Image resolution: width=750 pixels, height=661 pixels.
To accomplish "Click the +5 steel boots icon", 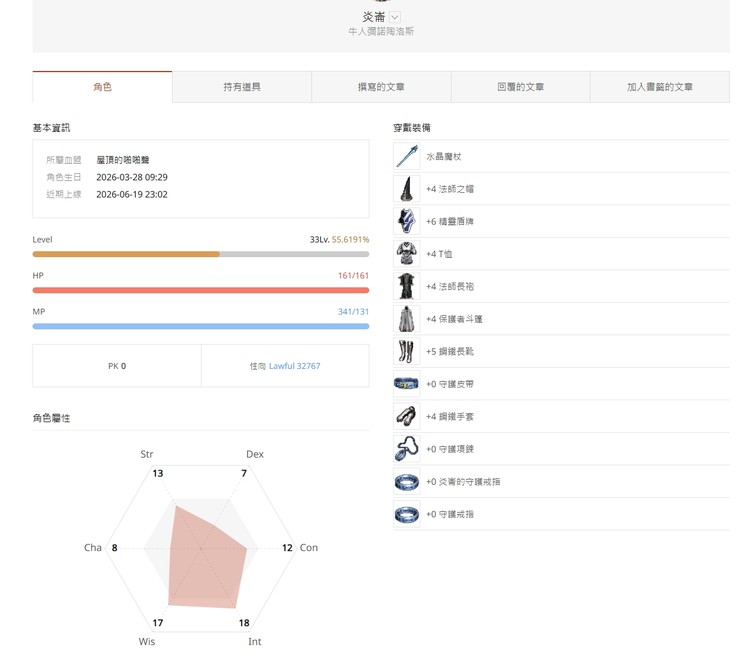I will pyautogui.click(x=407, y=352).
